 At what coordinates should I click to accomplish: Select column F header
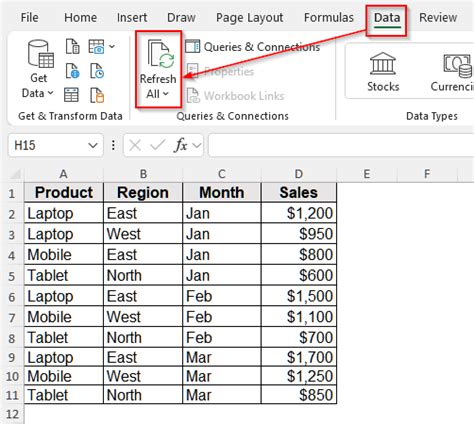click(427, 174)
